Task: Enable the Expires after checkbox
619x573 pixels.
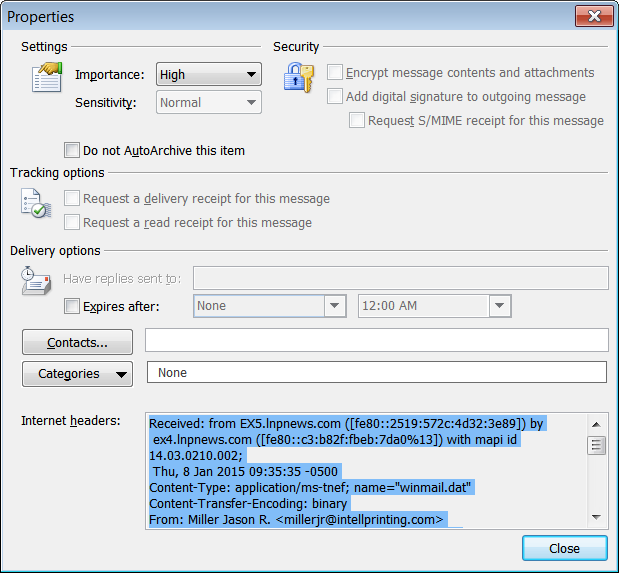Action: coord(72,307)
